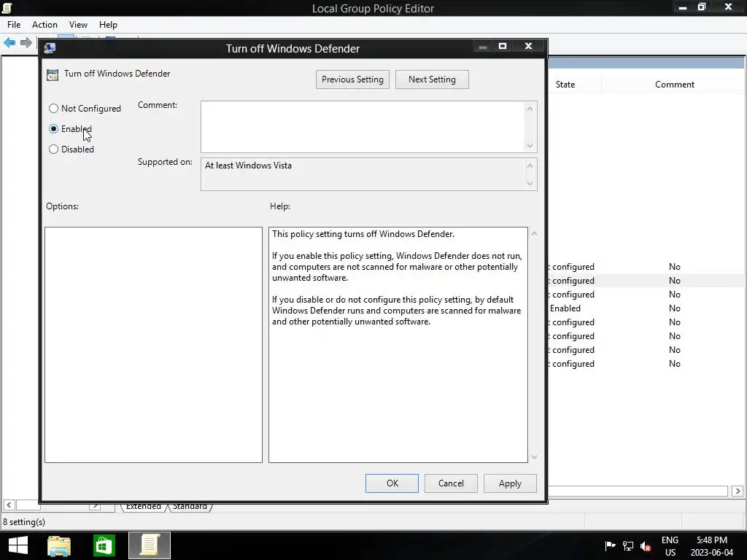Click the dialog title bar system icon
Image resolution: width=747 pixels, height=560 pixels.
pyautogui.click(x=50, y=48)
